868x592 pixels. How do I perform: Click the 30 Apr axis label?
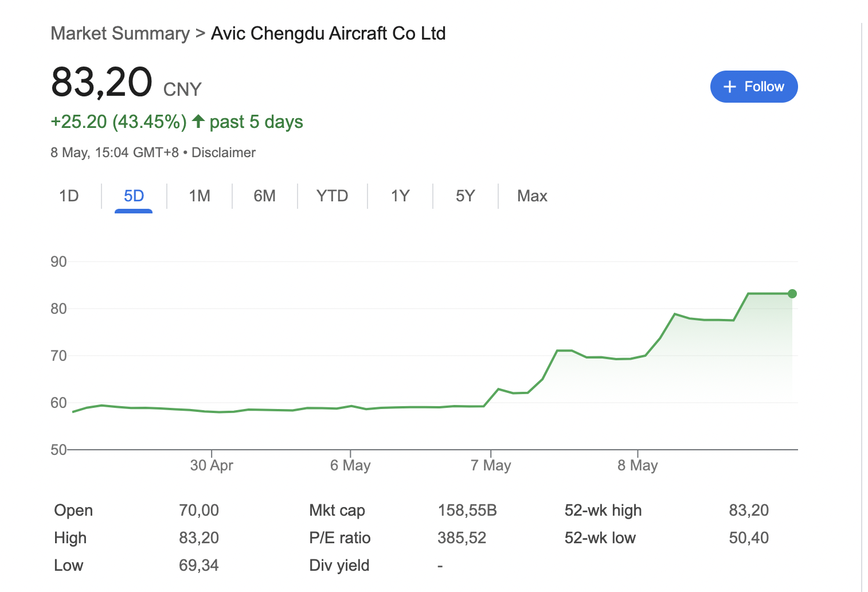212,465
